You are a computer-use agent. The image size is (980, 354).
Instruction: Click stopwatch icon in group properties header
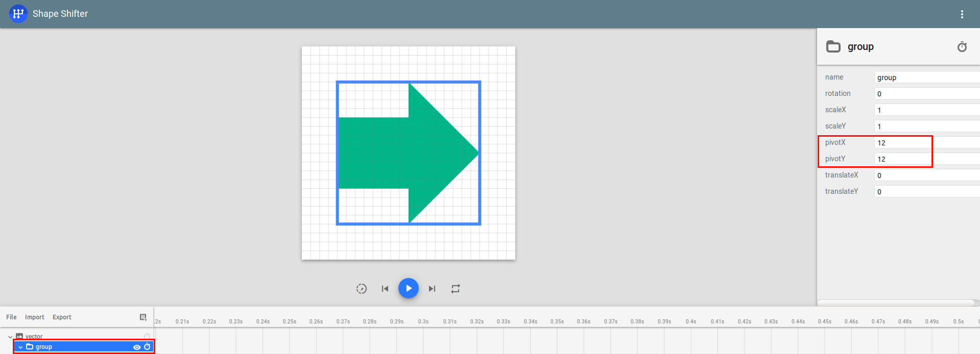pyautogui.click(x=962, y=47)
